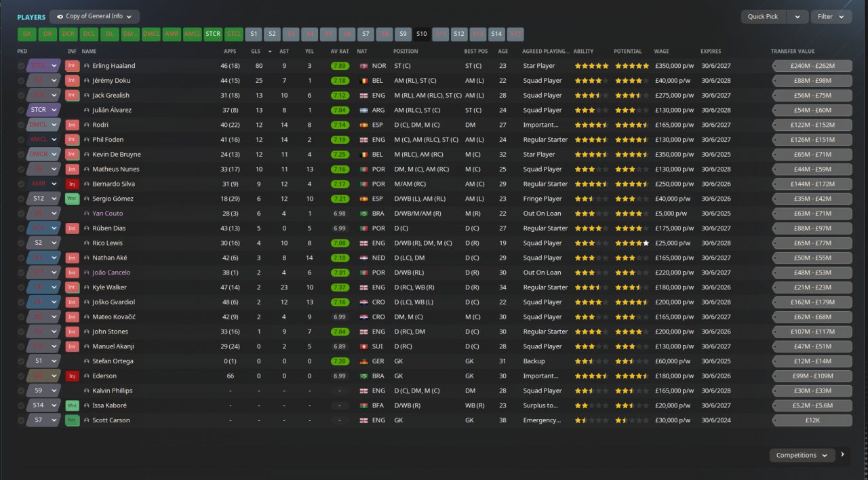Screen dimensions: 868x480
Task: Click Haaland's £240M - £262M transfer value
Action: pos(812,66)
